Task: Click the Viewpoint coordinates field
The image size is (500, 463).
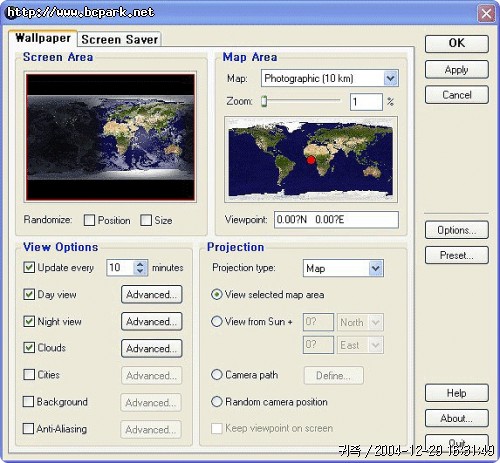Action: (336, 220)
